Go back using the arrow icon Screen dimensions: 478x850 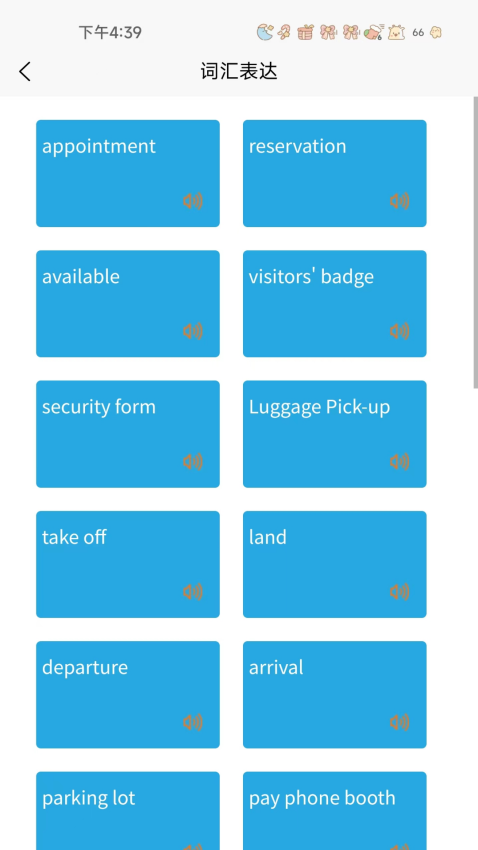25,72
